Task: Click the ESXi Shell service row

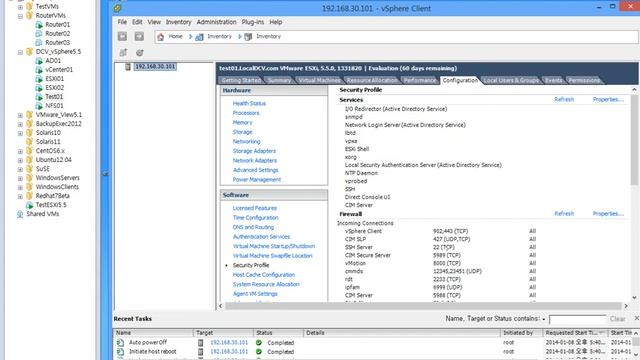Action: pyautogui.click(x=357, y=149)
